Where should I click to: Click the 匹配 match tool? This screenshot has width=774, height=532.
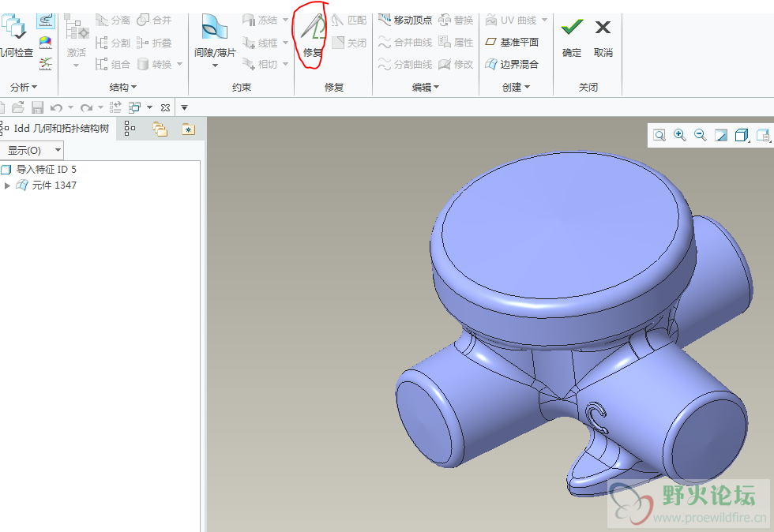349,21
